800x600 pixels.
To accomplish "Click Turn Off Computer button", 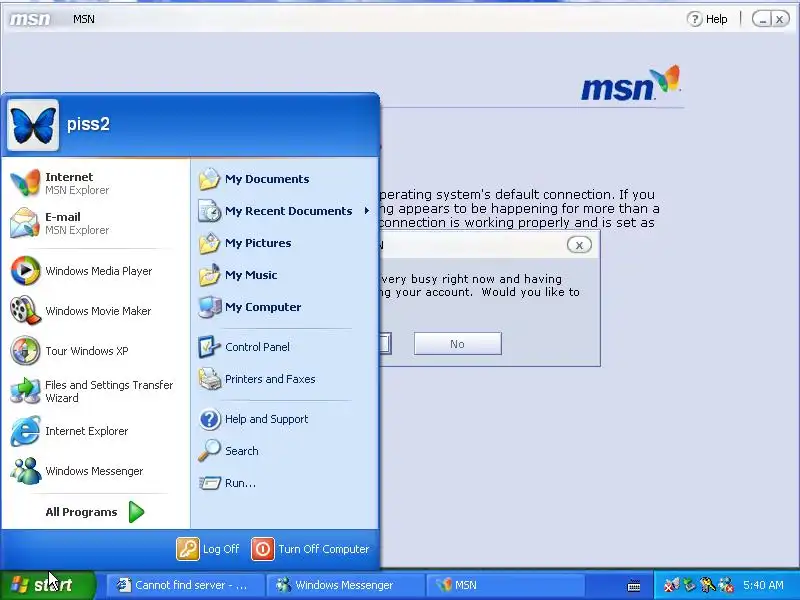I will 310,549.
